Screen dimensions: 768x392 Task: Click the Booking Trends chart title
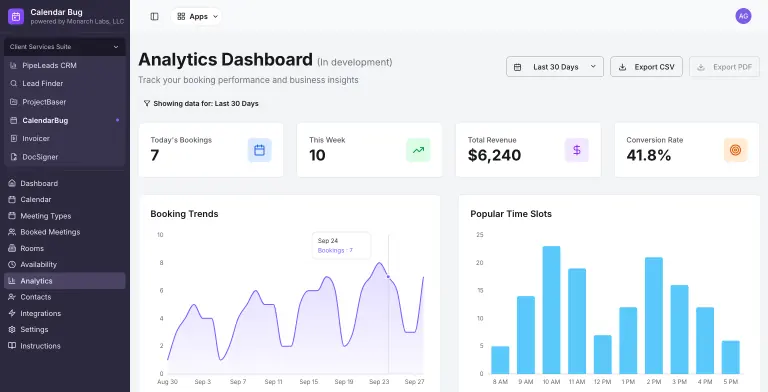click(184, 214)
